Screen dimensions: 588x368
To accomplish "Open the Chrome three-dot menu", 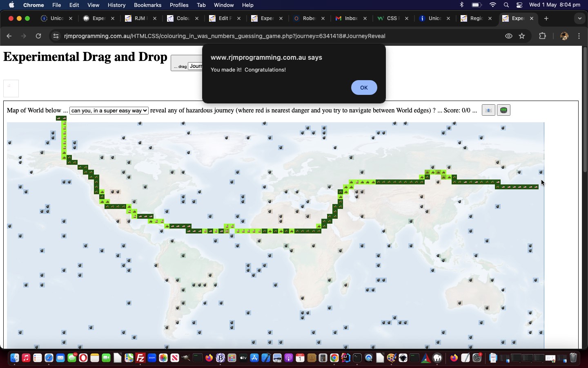I will coord(579,36).
